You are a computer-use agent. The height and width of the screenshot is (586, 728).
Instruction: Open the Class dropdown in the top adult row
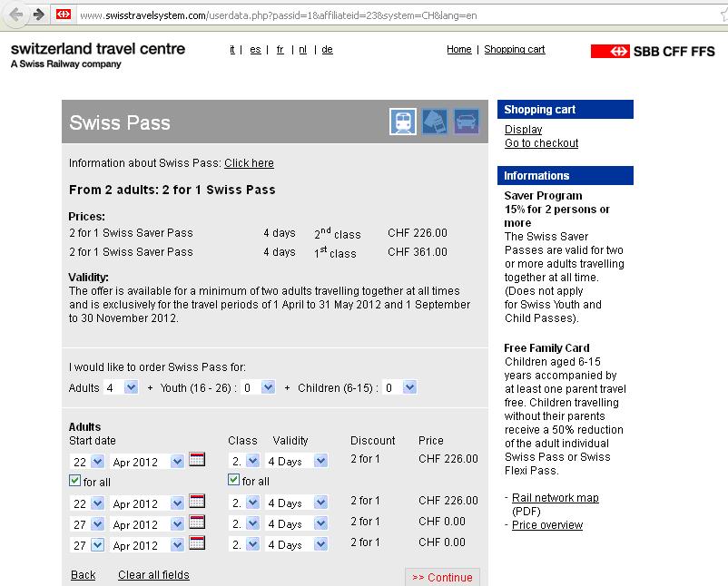point(244,461)
